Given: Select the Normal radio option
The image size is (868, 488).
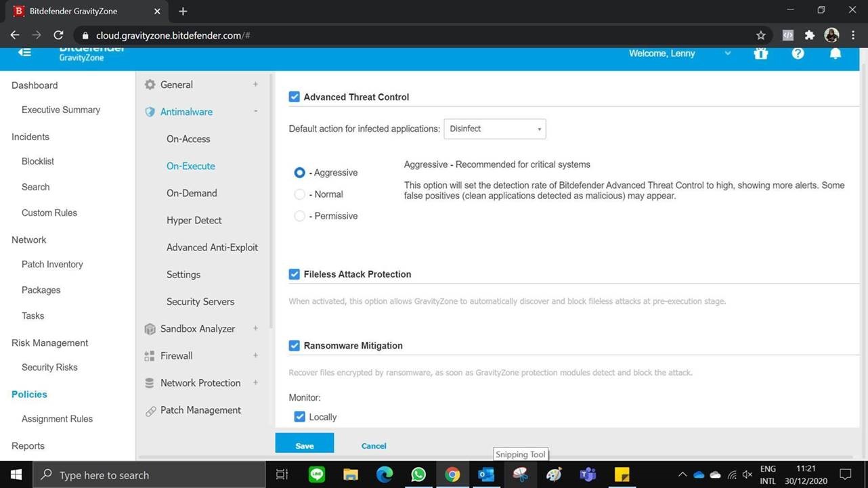Looking at the screenshot, I should (x=299, y=194).
